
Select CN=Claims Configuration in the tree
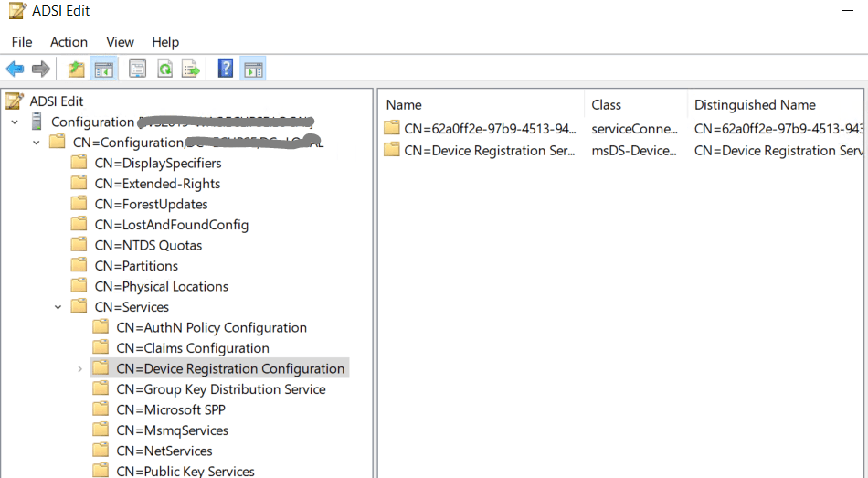click(x=192, y=348)
